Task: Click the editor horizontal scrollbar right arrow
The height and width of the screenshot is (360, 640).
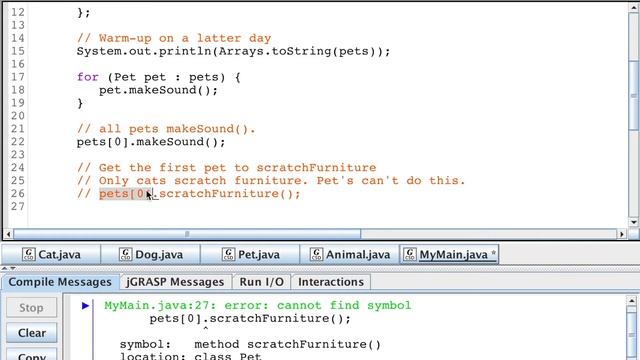Action: point(622,234)
